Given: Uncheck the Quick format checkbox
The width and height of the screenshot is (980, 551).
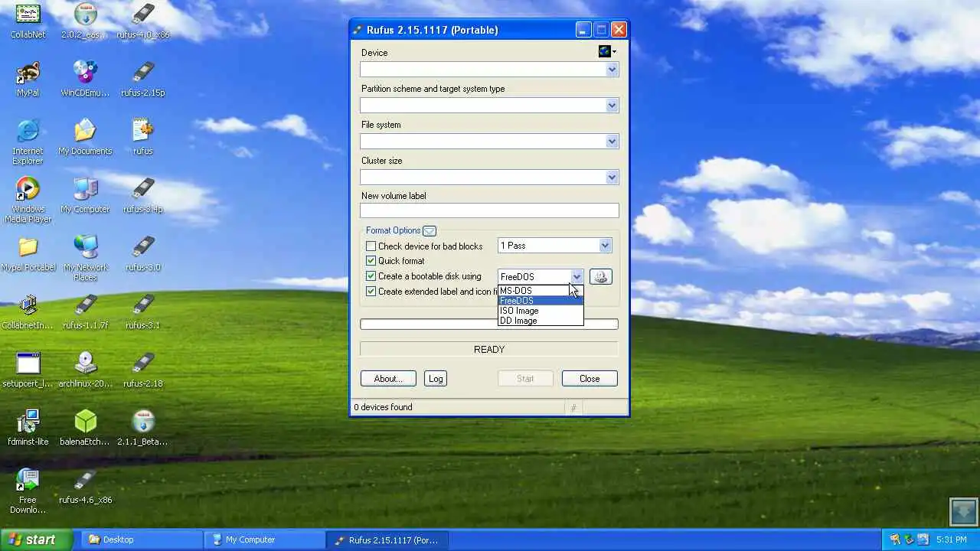Looking at the screenshot, I should (x=371, y=261).
